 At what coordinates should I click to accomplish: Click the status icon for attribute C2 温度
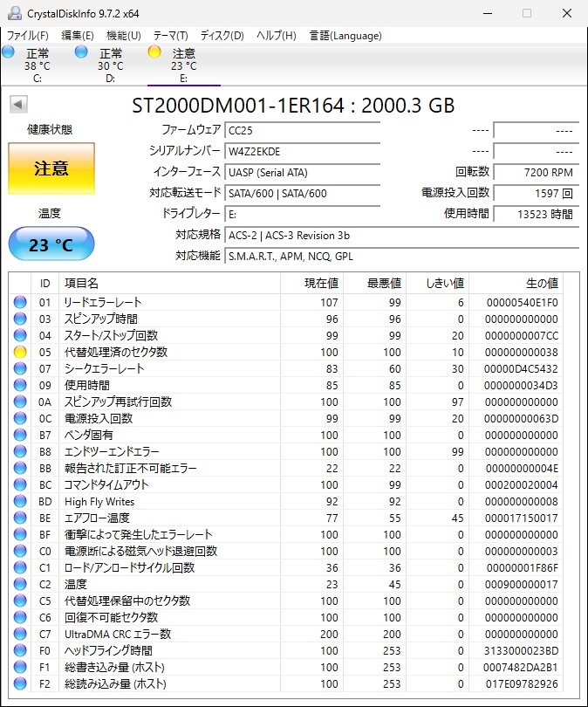click(20, 584)
